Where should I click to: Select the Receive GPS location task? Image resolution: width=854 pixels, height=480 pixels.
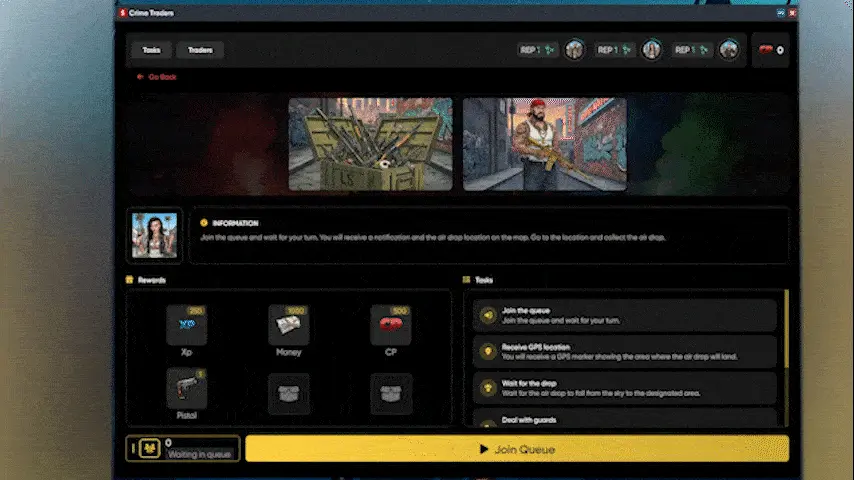point(624,351)
